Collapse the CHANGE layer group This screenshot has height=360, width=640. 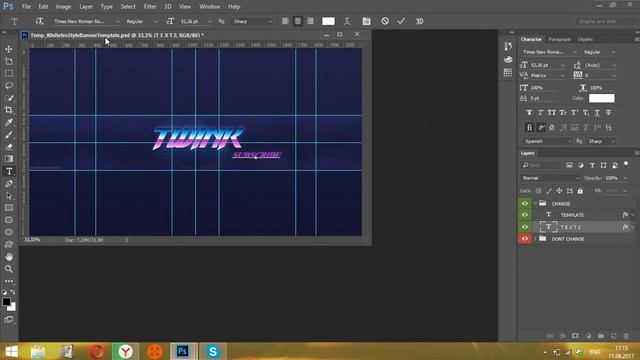[x=535, y=203]
